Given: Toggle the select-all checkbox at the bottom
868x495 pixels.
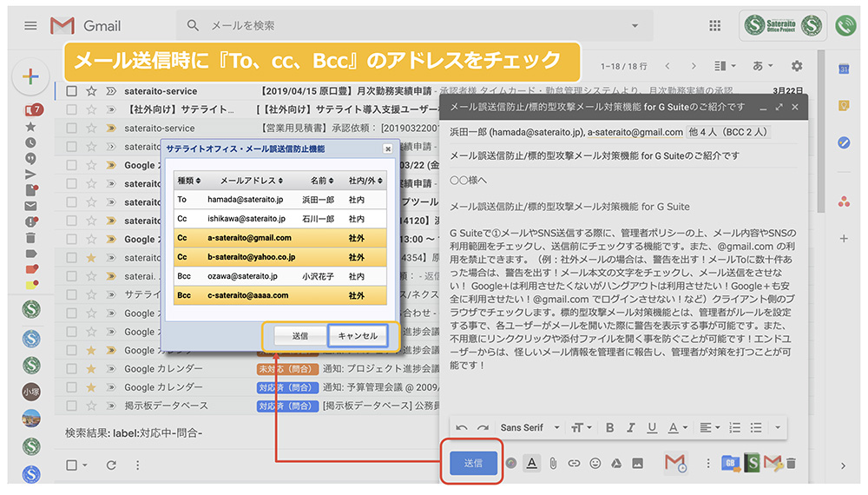Looking at the screenshot, I should [71, 465].
